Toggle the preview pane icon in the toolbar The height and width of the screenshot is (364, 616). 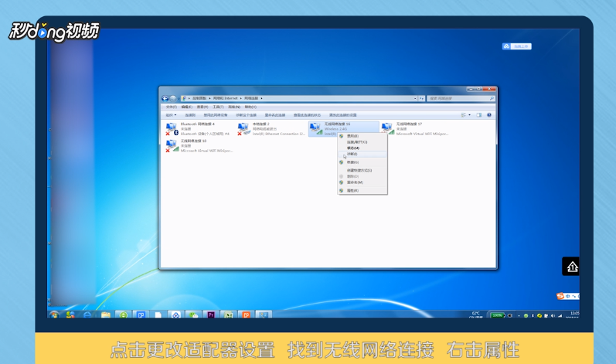479,115
